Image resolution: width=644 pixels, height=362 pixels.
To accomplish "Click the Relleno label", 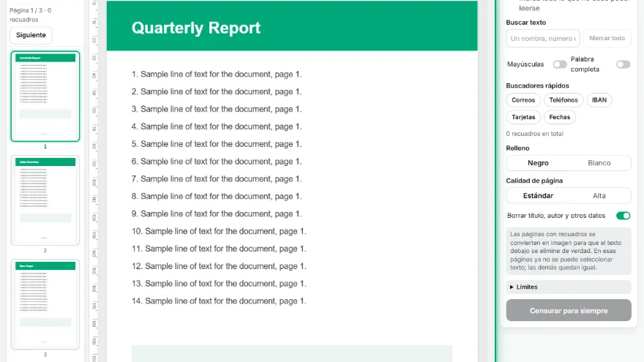I will (x=517, y=148).
